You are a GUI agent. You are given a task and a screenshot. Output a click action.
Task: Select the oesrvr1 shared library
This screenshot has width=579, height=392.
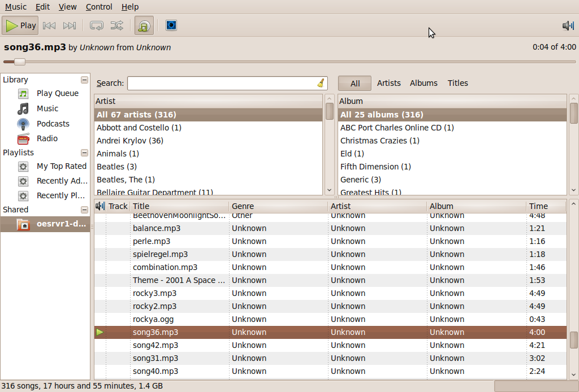(45, 224)
